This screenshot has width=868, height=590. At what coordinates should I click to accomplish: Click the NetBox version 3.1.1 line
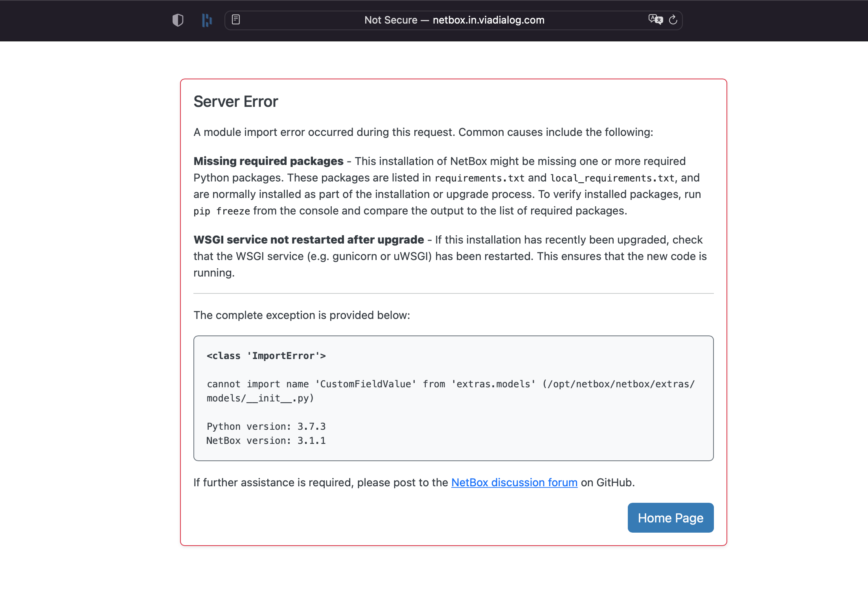click(x=266, y=440)
